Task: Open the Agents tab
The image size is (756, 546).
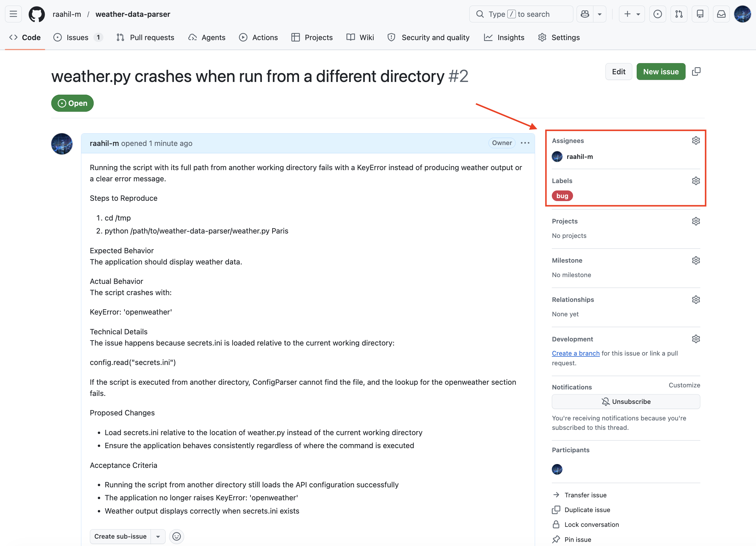Action: (x=207, y=37)
